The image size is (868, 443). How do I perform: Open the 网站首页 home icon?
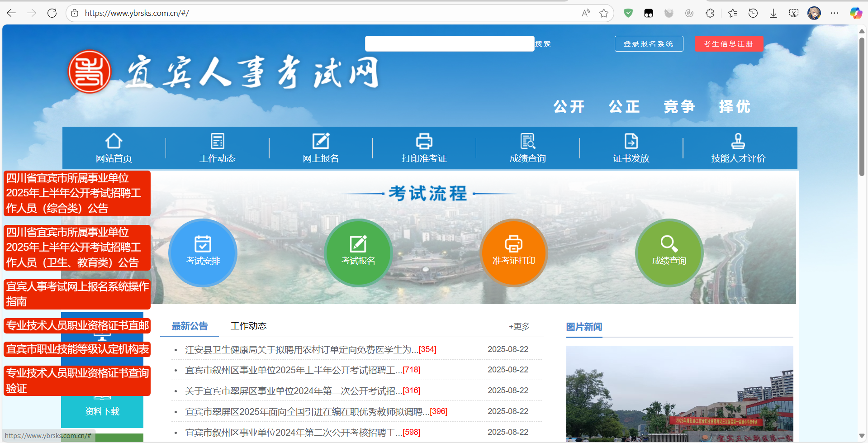(114, 147)
